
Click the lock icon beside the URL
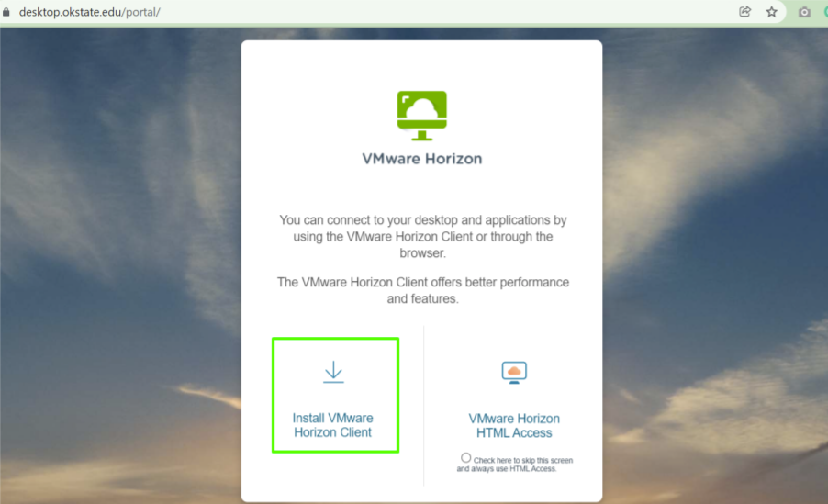coord(6,12)
